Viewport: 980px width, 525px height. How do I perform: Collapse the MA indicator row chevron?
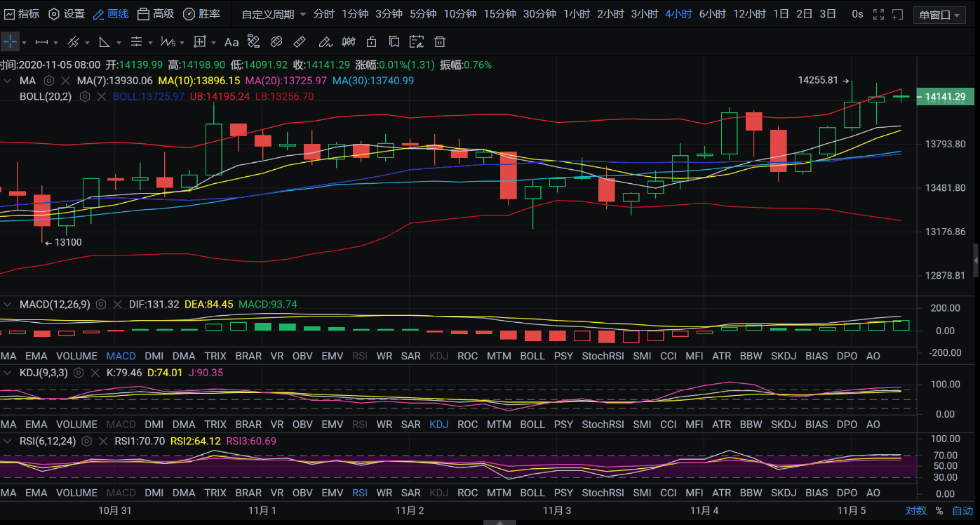[x=8, y=81]
